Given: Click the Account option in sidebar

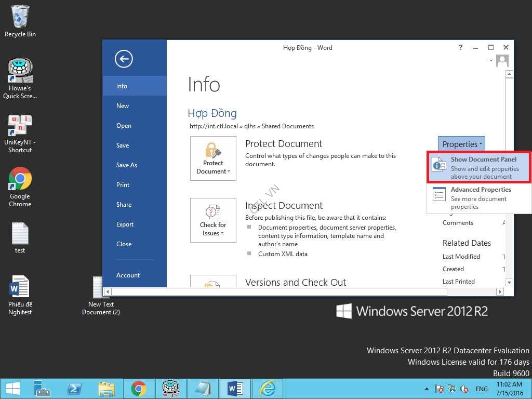Looking at the screenshot, I should (x=128, y=275).
